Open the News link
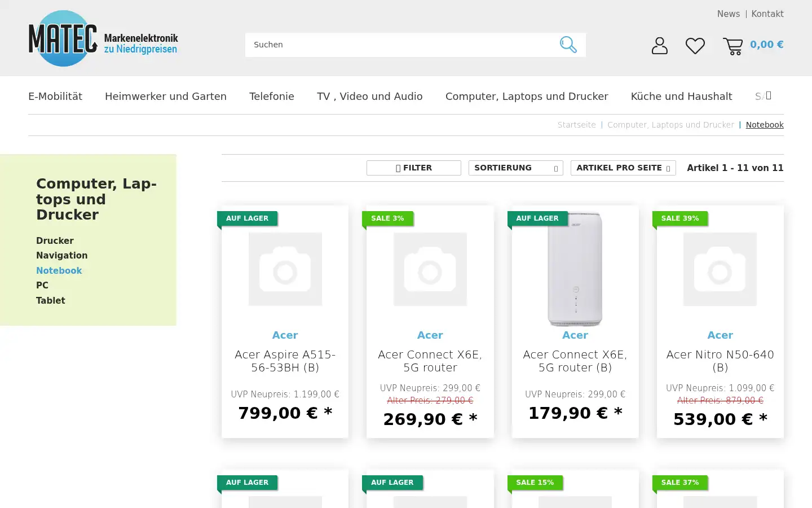The image size is (812, 508). (x=728, y=14)
